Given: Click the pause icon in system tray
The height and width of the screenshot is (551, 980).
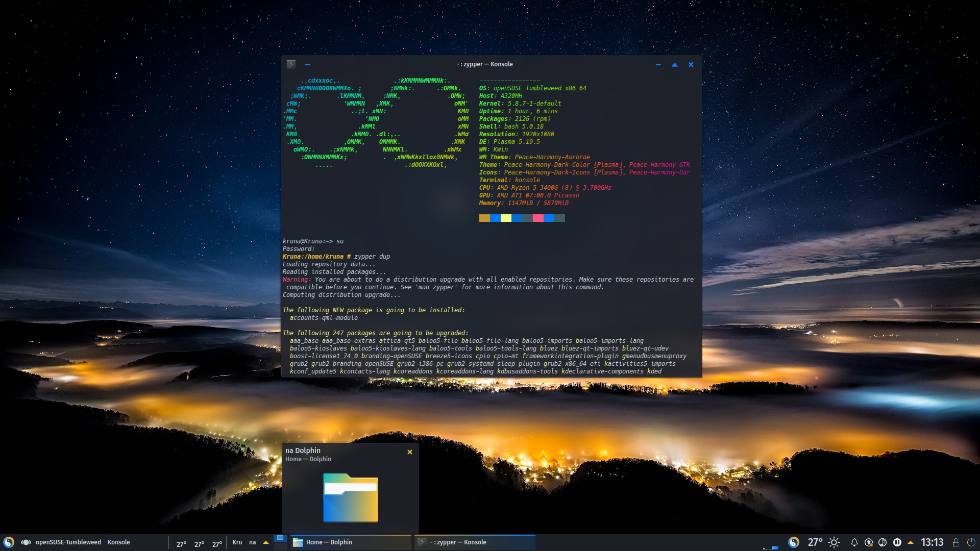Looking at the screenshot, I should [897, 542].
